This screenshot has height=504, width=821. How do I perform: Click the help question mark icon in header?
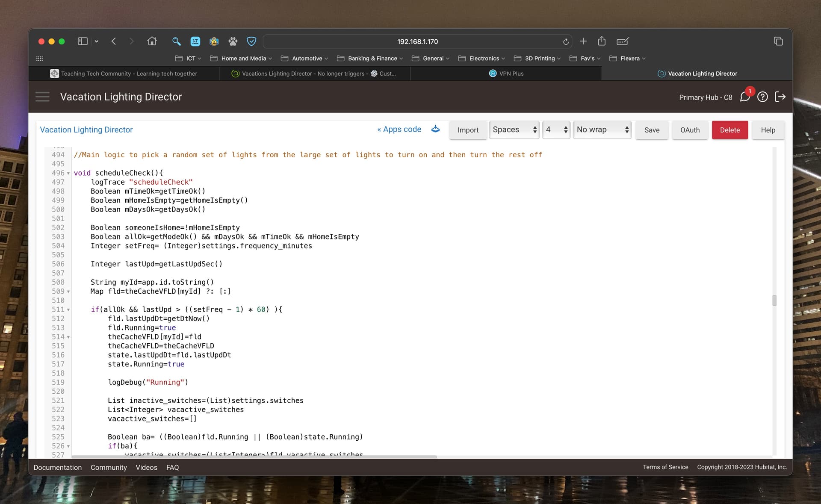click(x=762, y=97)
